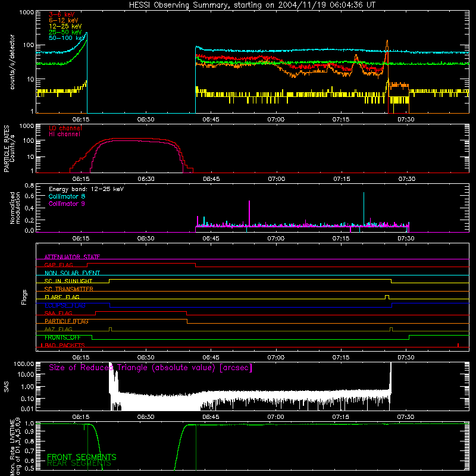476x476 pixels.
Task: Click the NON SOLAR EVENT flag label
Action: tap(72, 273)
